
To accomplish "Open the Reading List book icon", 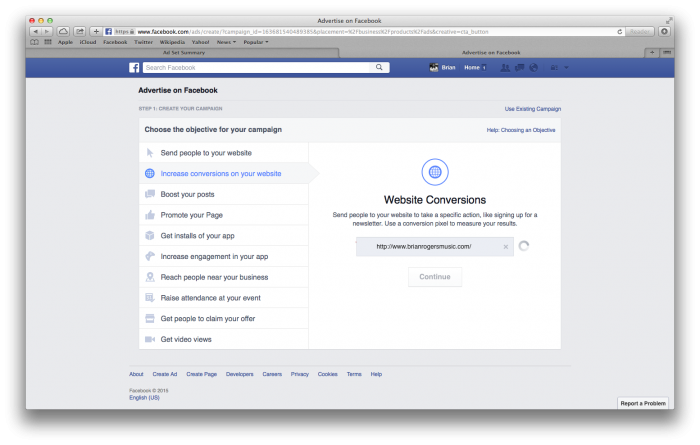I will tap(34, 42).
